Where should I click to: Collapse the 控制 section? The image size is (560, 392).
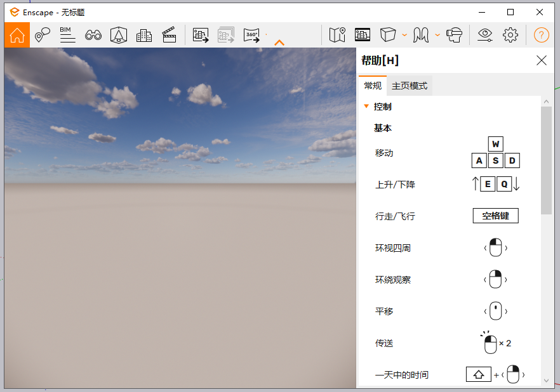[x=366, y=106]
